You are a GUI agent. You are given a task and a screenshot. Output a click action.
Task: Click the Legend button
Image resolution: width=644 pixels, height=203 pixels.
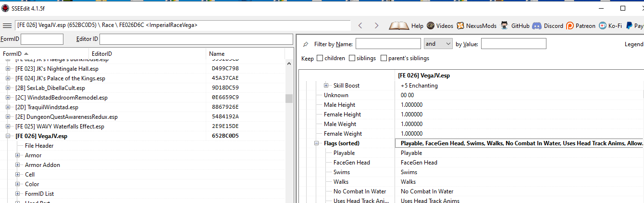click(633, 44)
